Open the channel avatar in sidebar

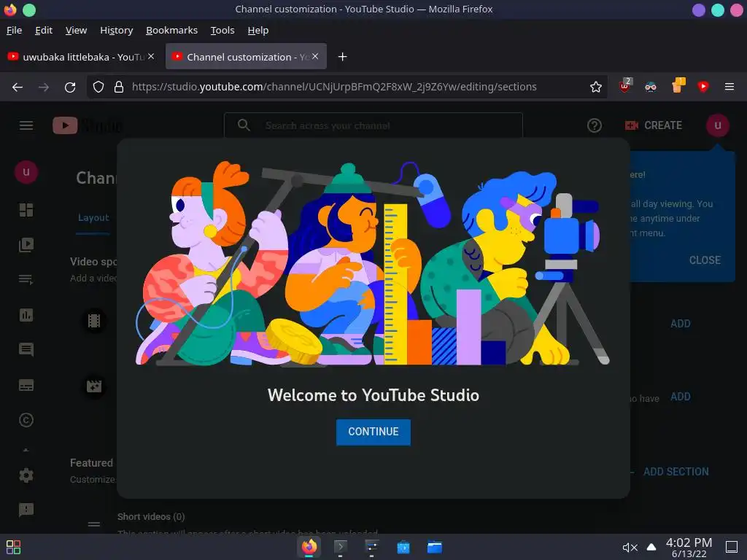pyautogui.click(x=26, y=172)
